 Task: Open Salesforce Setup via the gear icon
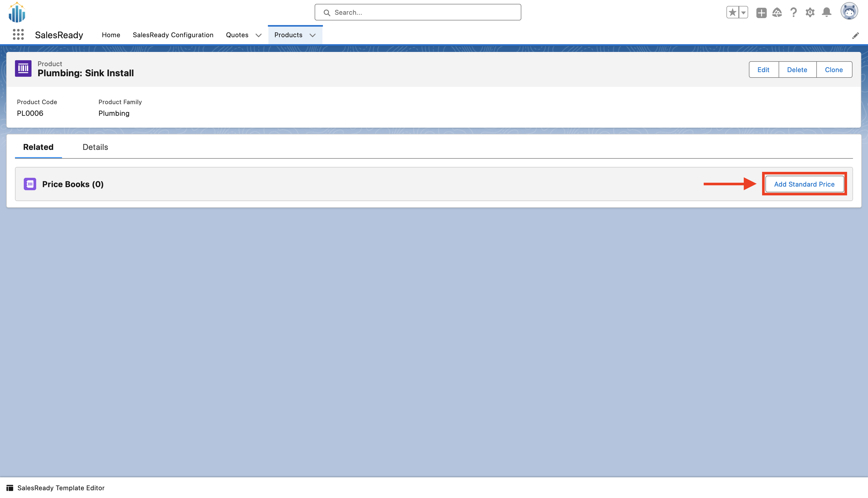(x=810, y=12)
